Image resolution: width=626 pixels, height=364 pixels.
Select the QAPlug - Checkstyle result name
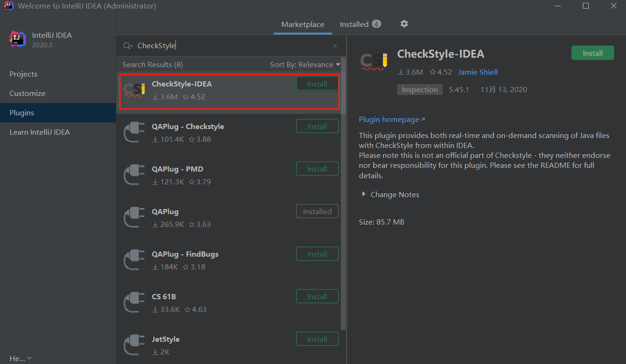pyautogui.click(x=188, y=126)
